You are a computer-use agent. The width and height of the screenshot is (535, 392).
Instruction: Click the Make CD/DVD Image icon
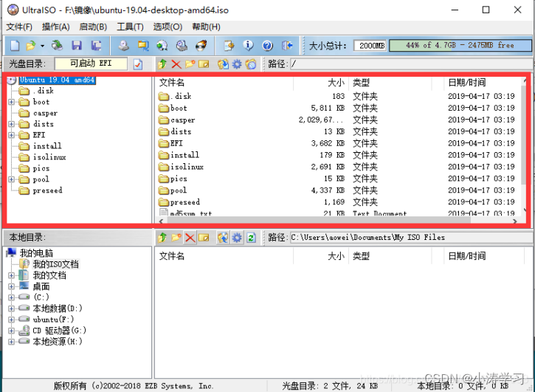123,46
